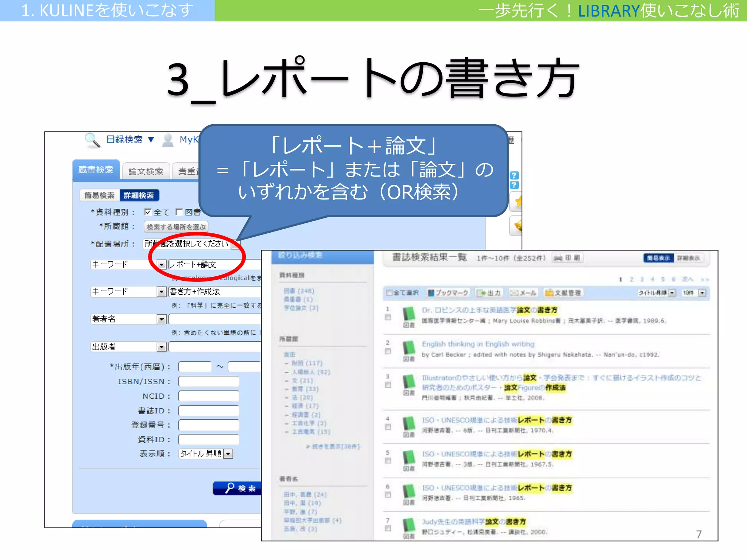Click 次へ next page link
Screen dimensions: 747x560
tap(688, 279)
